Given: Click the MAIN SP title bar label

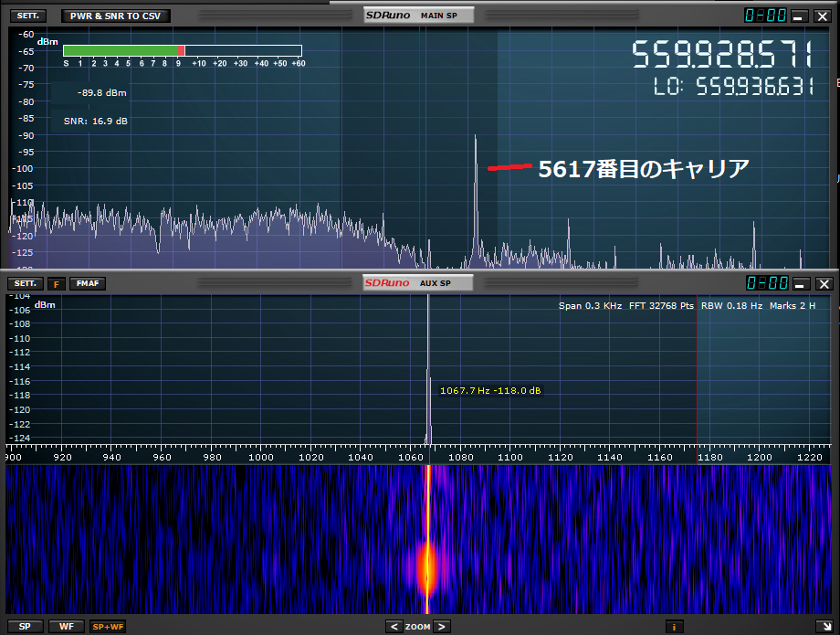Looking at the screenshot, I should point(418,15).
